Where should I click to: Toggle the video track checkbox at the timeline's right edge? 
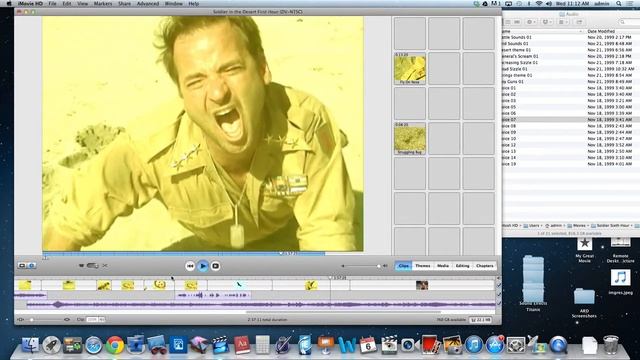tap(499, 285)
